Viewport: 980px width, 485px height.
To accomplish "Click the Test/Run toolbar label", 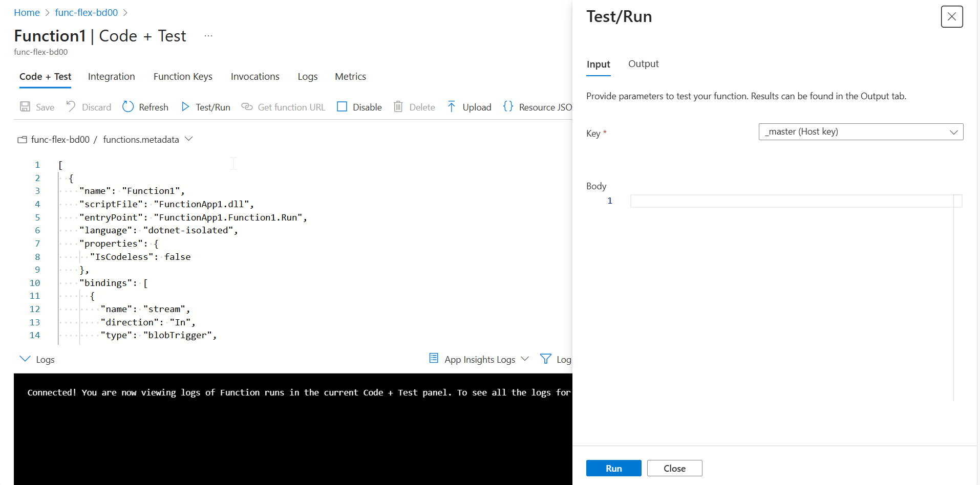I will pyautogui.click(x=213, y=107).
